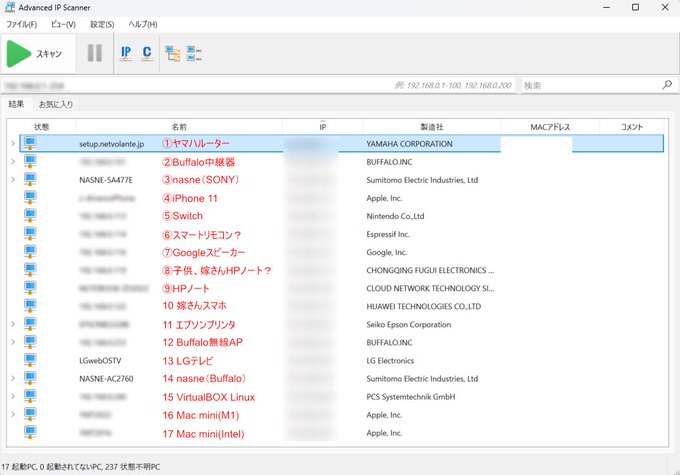Click the search magnifier icon
Viewport: 680px width, 475px height.
pos(667,85)
